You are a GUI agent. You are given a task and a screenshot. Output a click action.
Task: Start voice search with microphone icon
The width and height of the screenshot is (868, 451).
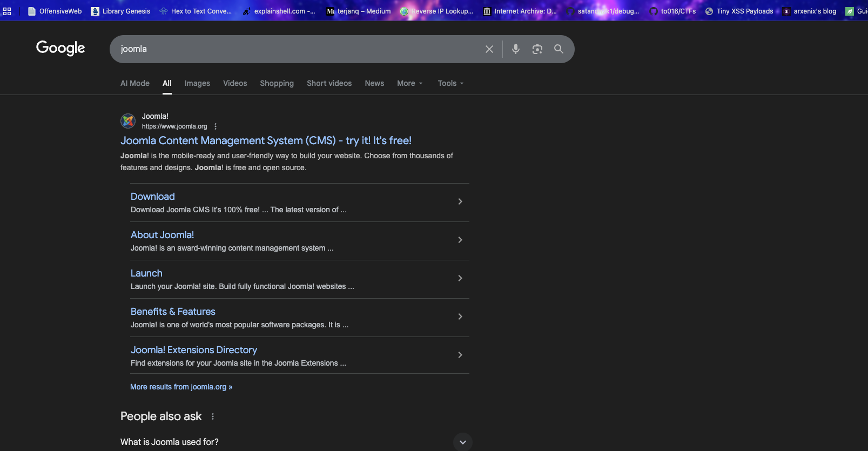[x=516, y=49]
